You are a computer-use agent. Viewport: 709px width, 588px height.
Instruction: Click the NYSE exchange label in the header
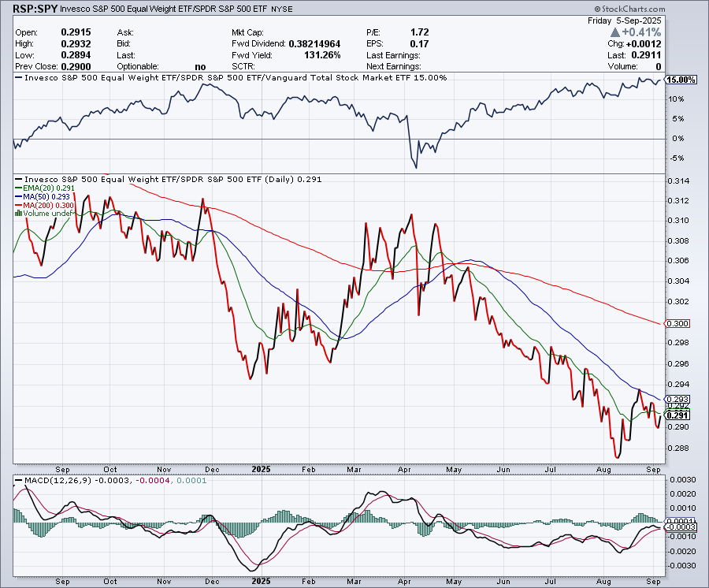click(282, 9)
